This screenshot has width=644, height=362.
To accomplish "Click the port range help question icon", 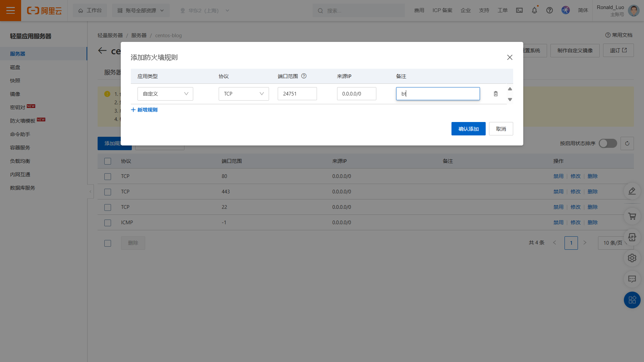I will pyautogui.click(x=304, y=76).
